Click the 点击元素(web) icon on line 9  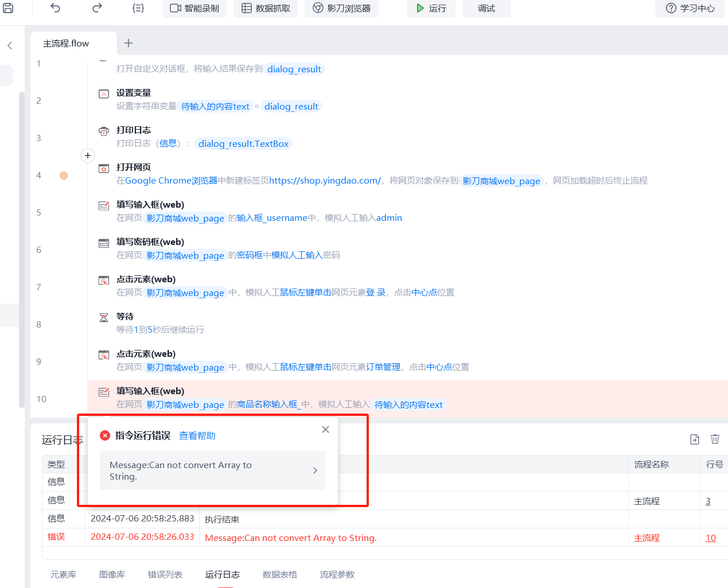[104, 355]
